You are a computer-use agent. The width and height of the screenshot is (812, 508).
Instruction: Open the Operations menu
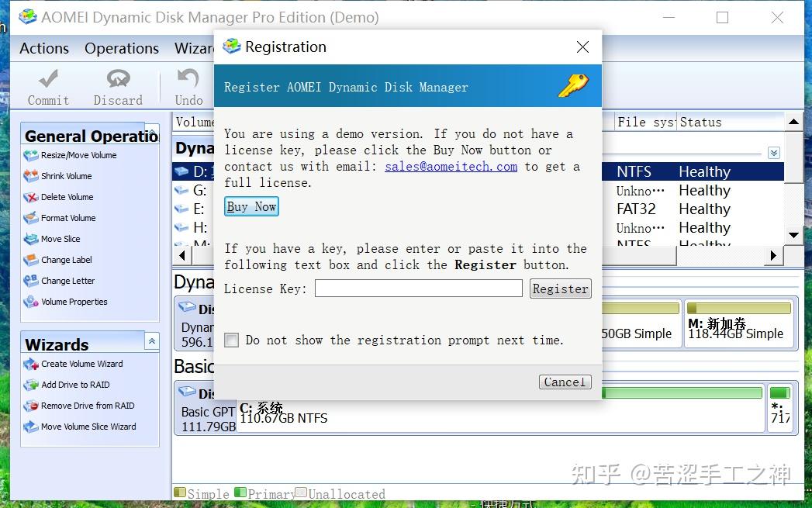122,48
